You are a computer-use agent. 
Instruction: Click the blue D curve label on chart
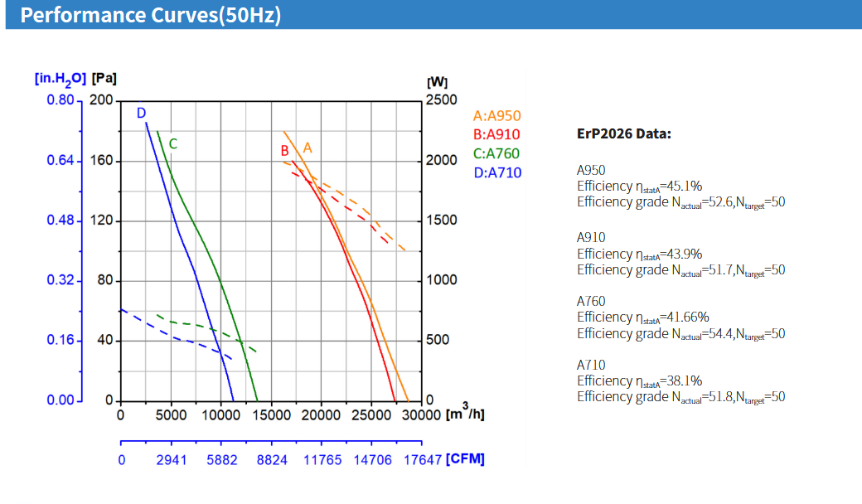click(141, 113)
